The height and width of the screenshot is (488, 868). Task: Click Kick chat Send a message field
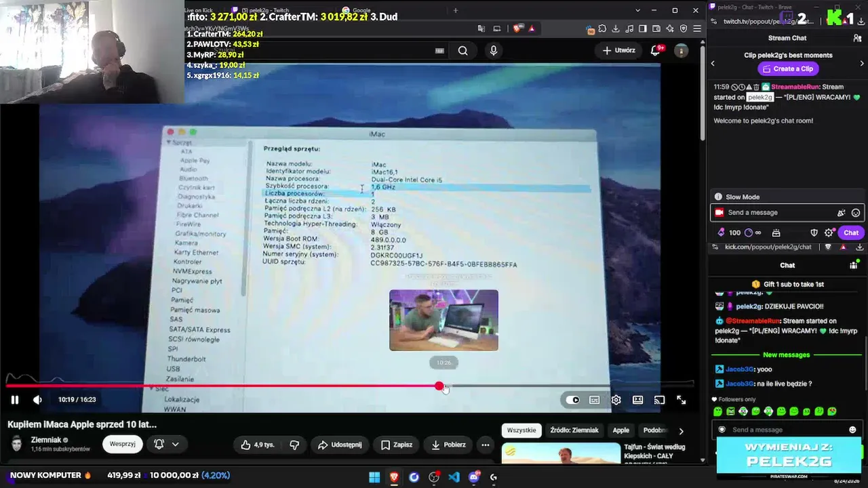(787, 430)
